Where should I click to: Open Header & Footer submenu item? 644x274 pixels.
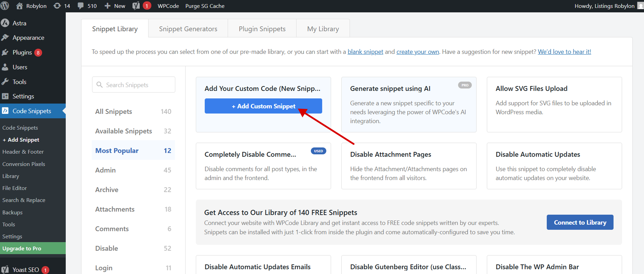[23, 152]
